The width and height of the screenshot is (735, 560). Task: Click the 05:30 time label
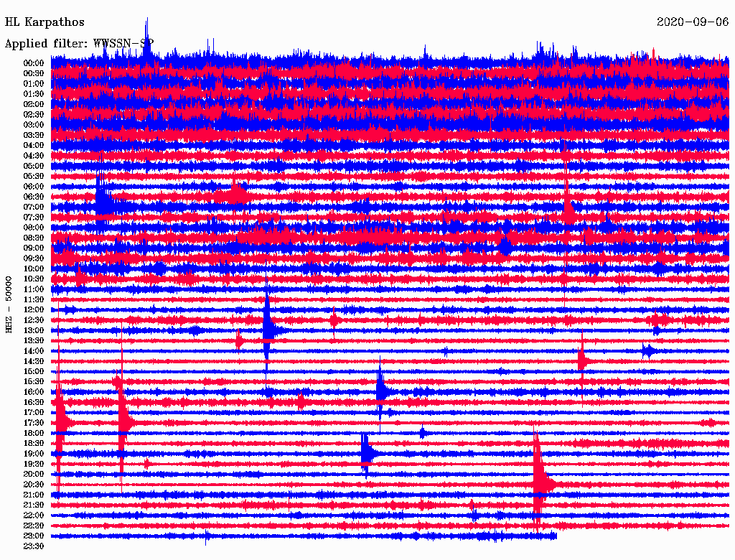pos(34,177)
